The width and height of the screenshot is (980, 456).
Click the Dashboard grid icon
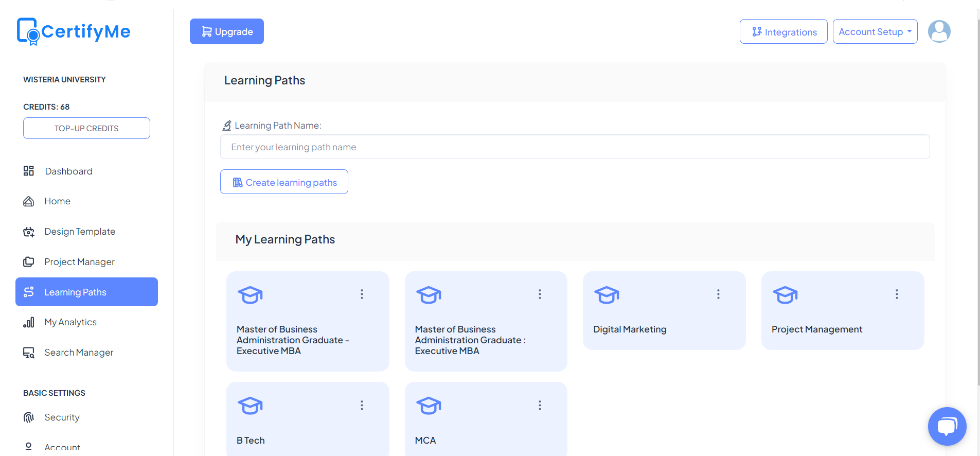29,171
